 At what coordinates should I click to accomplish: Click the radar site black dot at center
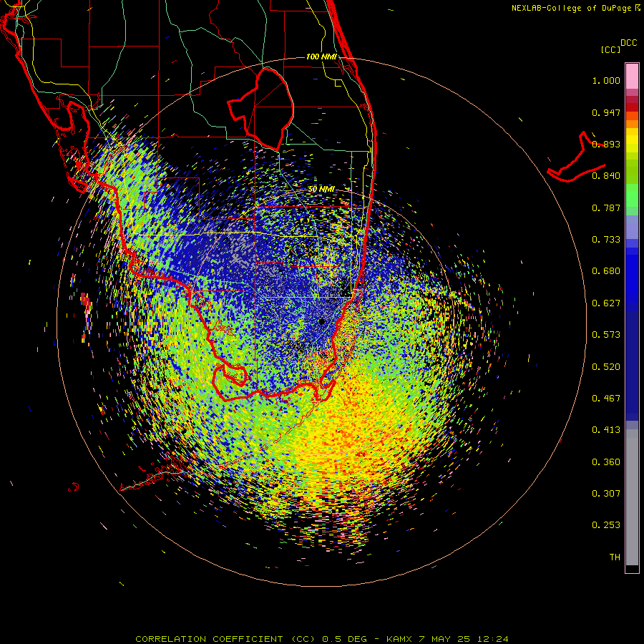(x=321, y=321)
